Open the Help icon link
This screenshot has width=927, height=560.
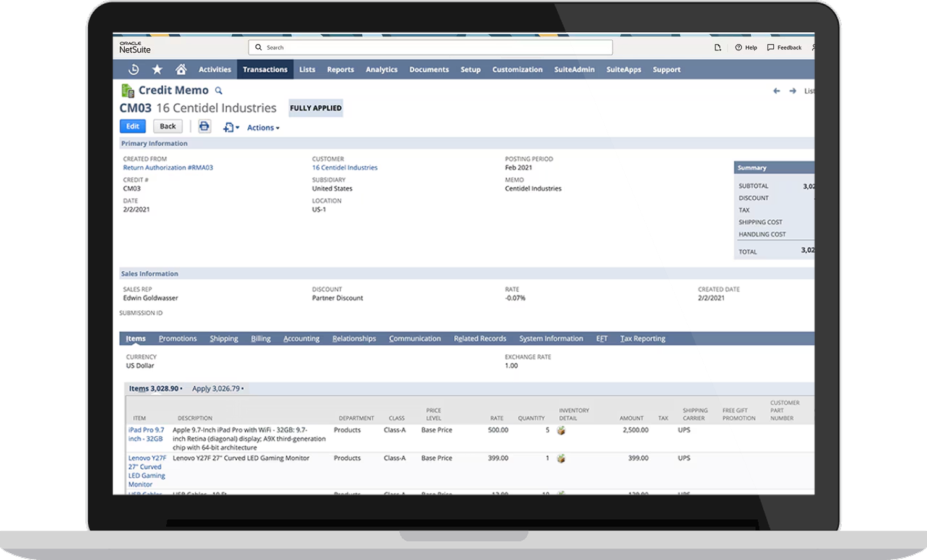pyautogui.click(x=746, y=48)
